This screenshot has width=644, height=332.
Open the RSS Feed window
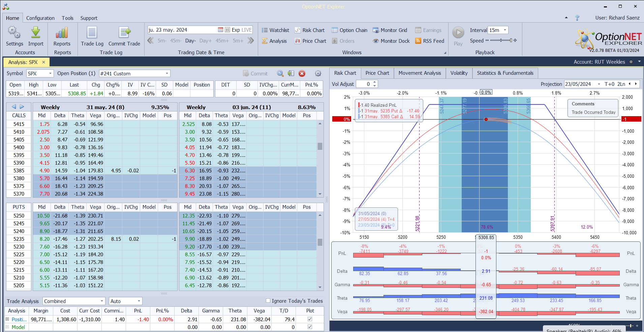pos(430,41)
